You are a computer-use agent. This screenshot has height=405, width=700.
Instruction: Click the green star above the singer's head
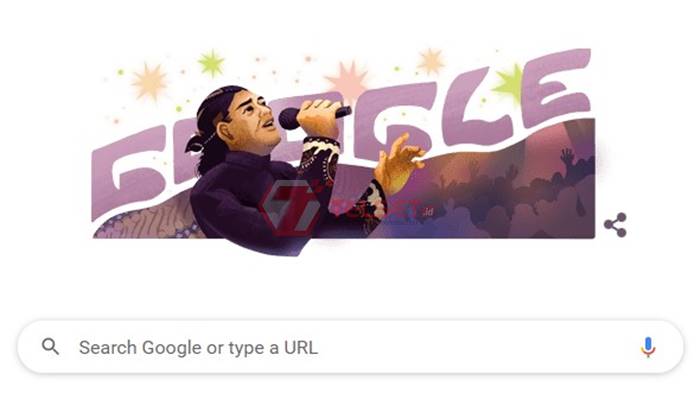(211, 63)
